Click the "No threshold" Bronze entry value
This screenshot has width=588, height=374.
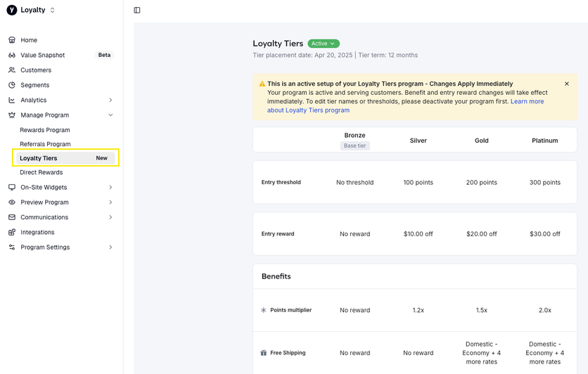click(x=354, y=183)
